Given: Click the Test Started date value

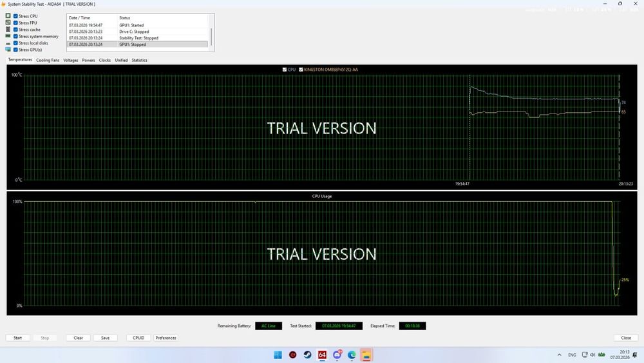Looking at the screenshot, I should pyautogui.click(x=339, y=326).
